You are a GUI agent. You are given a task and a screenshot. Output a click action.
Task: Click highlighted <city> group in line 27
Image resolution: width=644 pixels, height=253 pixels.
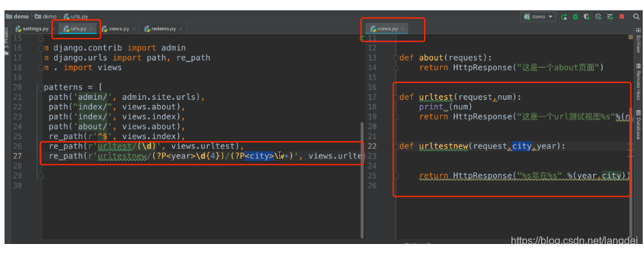(x=259, y=156)
